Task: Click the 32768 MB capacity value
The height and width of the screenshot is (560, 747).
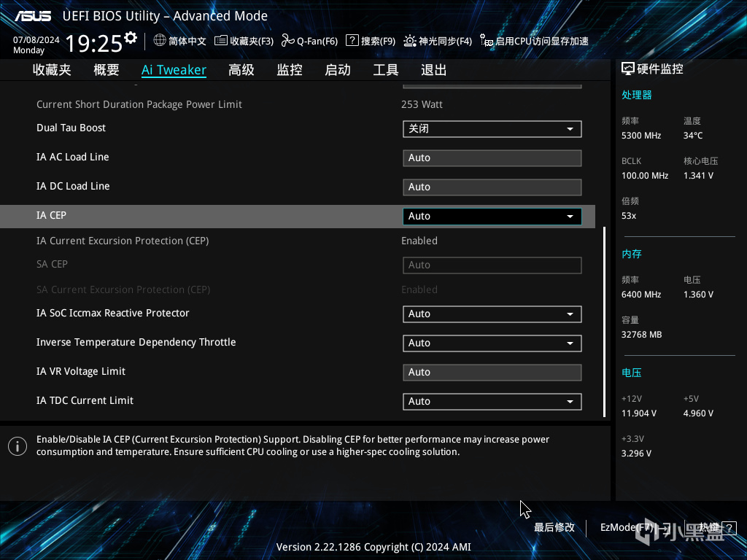Action: coord(641,335)
